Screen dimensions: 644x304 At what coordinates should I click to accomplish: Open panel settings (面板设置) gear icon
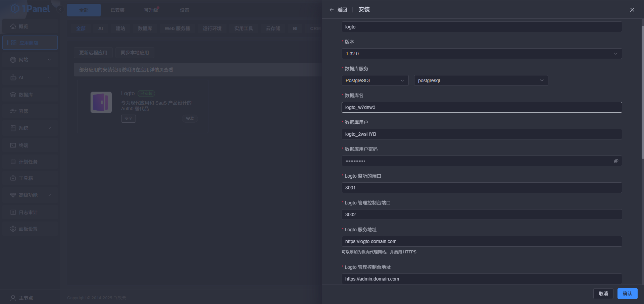coord(13,229)
